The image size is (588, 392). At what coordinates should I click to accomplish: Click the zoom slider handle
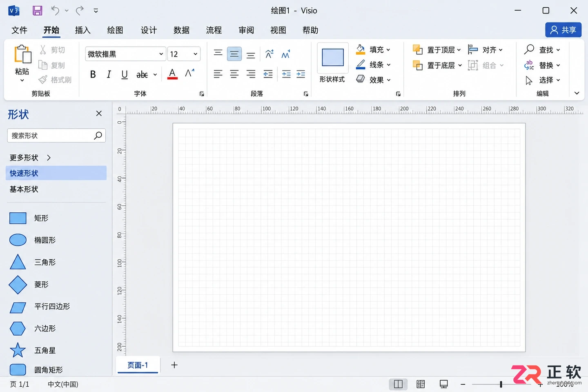501,384
